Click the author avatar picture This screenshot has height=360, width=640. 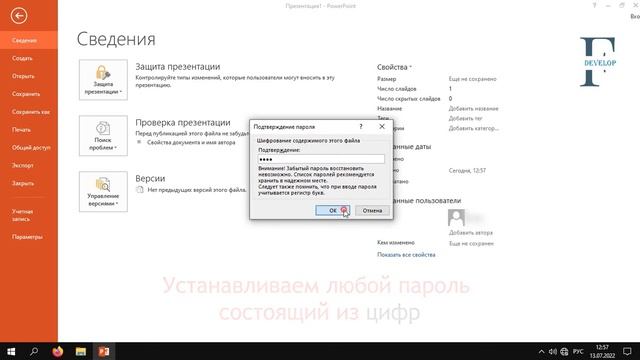[x=456, y=218]
